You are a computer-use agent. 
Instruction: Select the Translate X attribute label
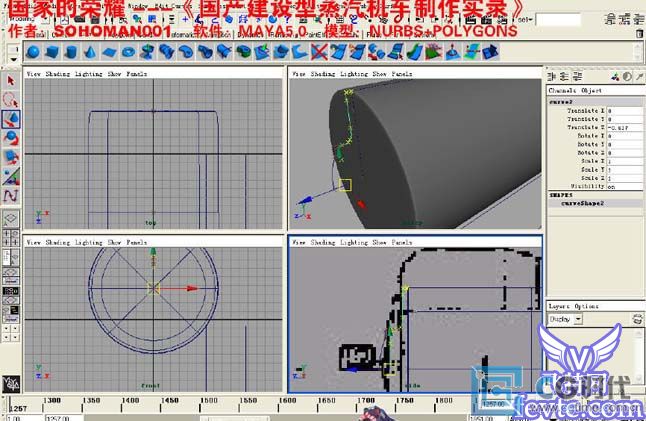coord(585,111)
